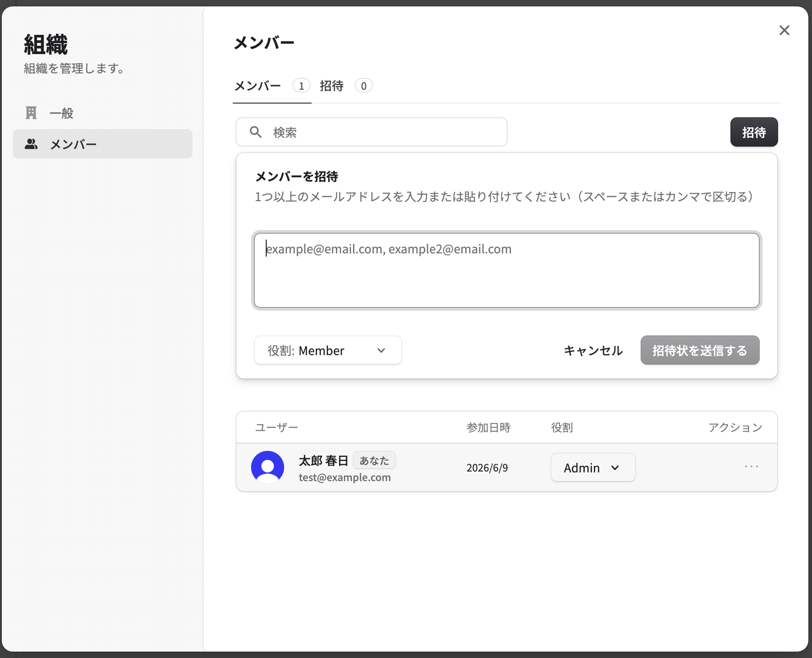Screen dimensions: 812x658
Task: Click the building icon next to 一般
Action: (x=31, y=113)
